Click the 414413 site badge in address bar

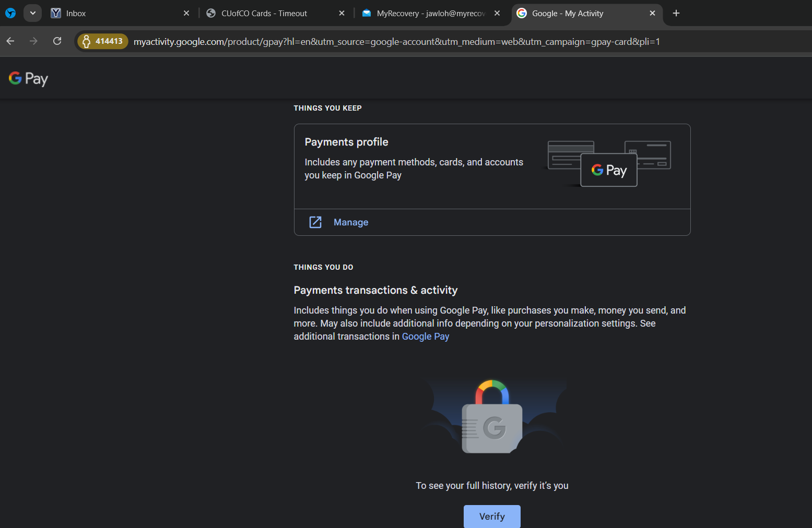[103, 41]
